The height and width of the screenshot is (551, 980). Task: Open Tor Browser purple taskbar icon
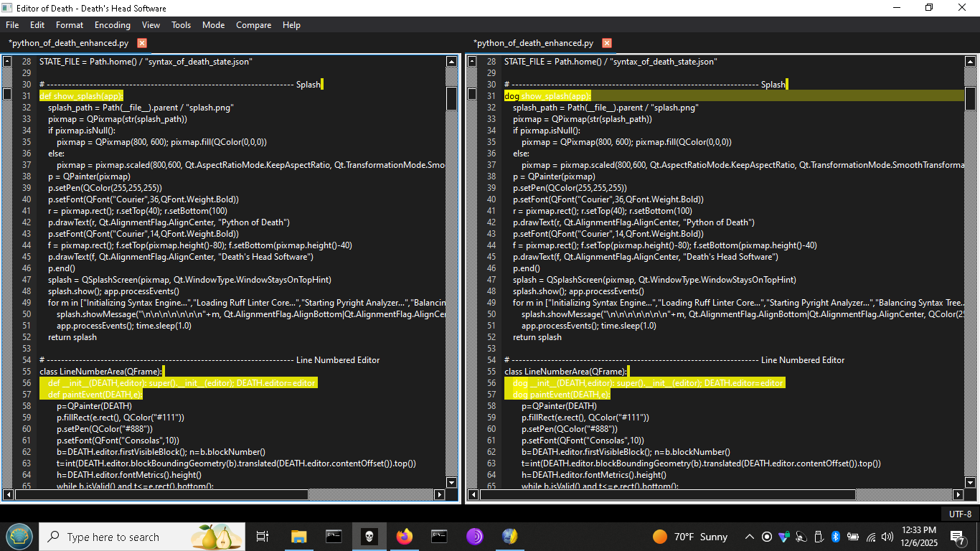474,537
